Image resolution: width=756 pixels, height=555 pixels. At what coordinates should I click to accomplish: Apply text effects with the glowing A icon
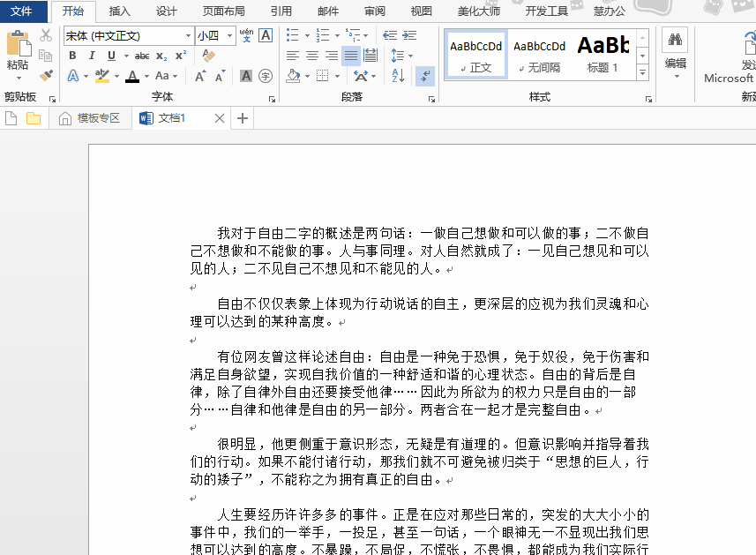[x=73, y=76]
